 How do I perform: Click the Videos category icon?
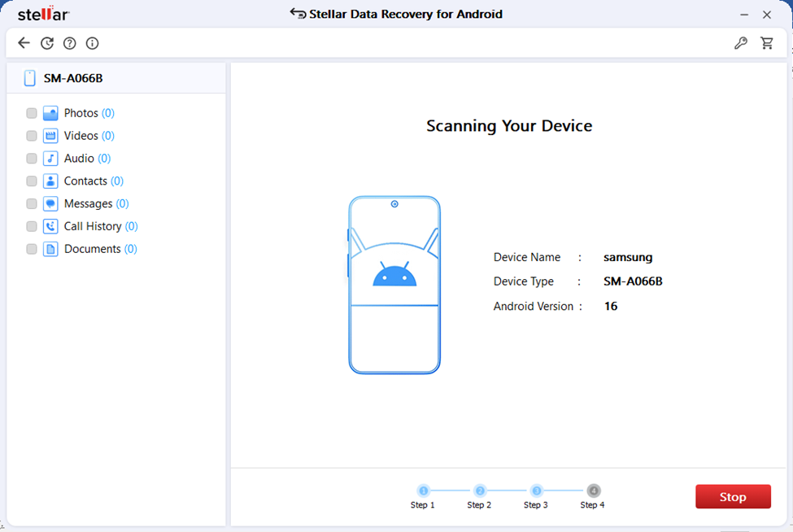tap(50, 136)
